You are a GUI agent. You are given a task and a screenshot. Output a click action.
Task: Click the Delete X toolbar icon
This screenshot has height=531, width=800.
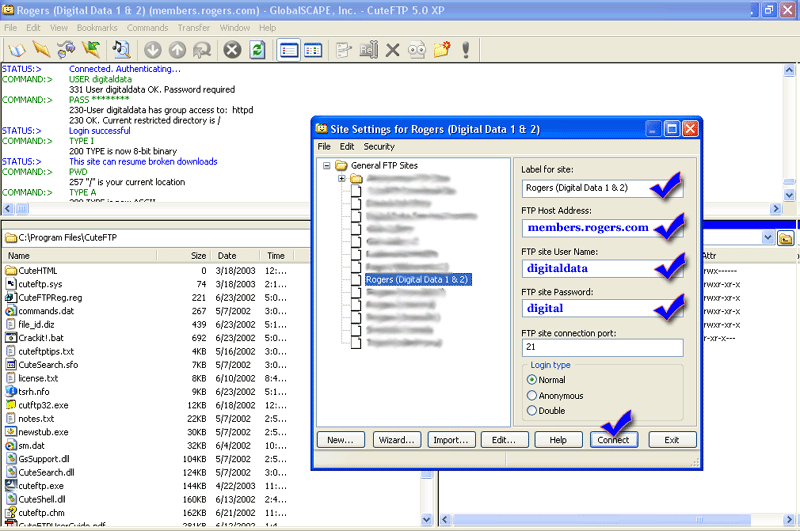tap(392, 50)
